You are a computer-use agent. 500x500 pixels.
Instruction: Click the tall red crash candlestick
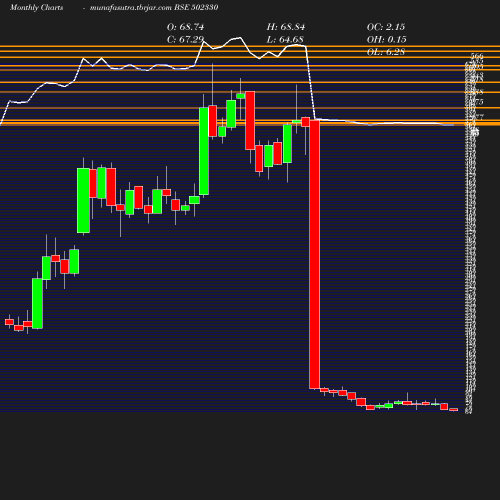tap(315, 254)
